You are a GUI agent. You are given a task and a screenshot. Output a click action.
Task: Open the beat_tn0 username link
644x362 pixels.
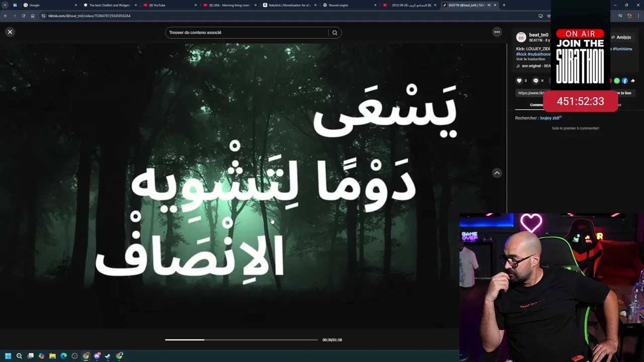click(x=538, y=35)
